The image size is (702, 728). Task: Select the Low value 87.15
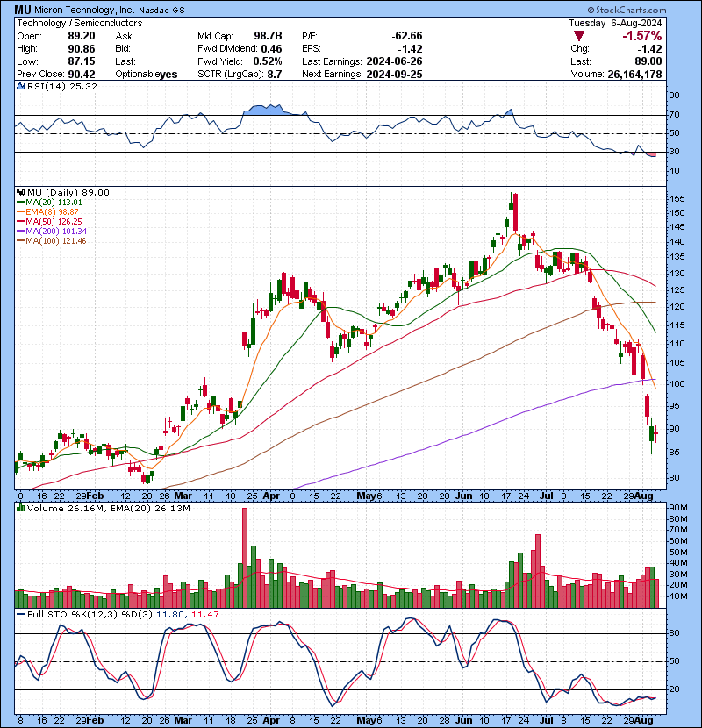[x=82, y=61]
